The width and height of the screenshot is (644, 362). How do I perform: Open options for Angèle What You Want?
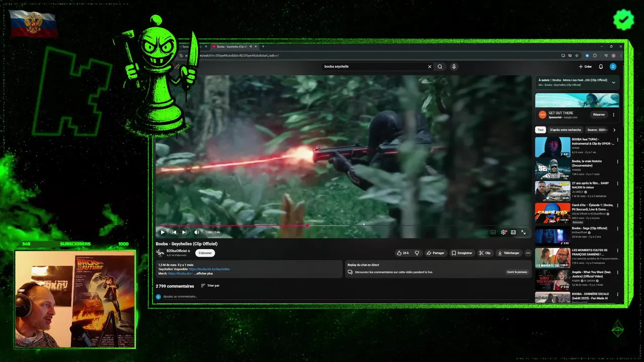click(x=617, y=272)
